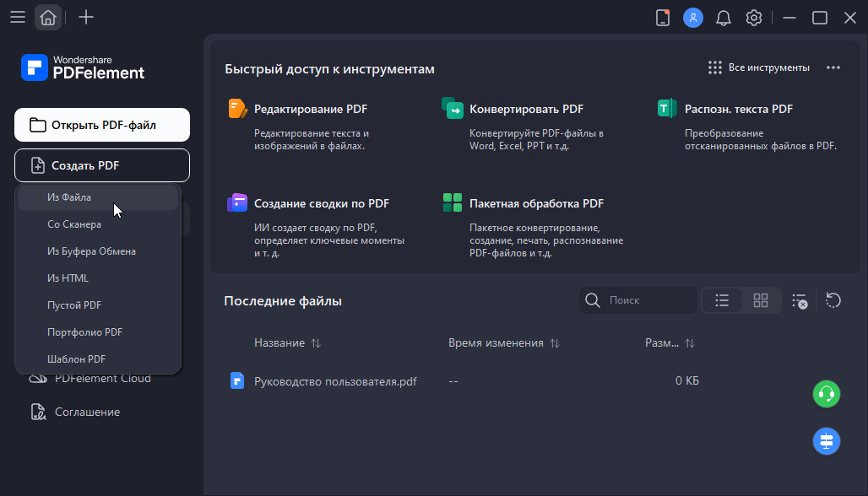Click the home tab icon
The width and height of the screenshot is (868, 496).
48,18
